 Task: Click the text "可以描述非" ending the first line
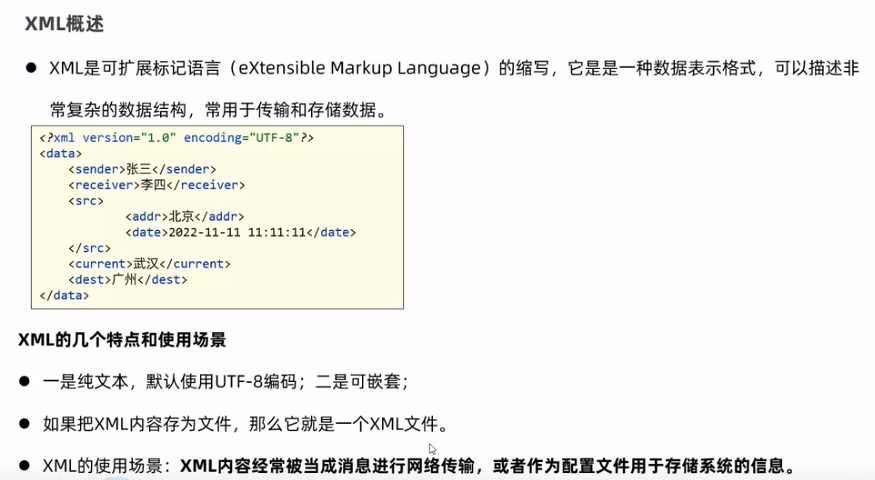click(816, 68)
